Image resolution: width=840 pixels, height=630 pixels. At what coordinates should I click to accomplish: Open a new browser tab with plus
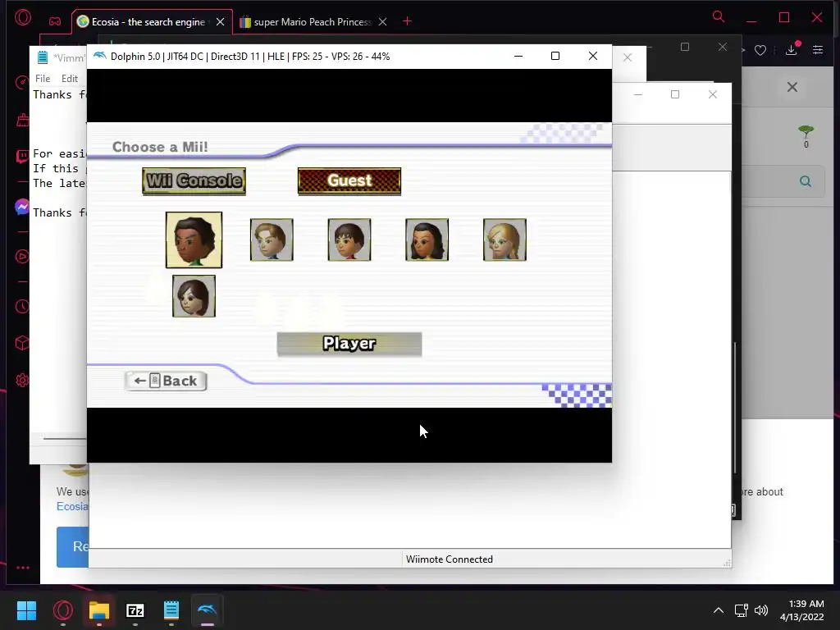tap(407, 21)
